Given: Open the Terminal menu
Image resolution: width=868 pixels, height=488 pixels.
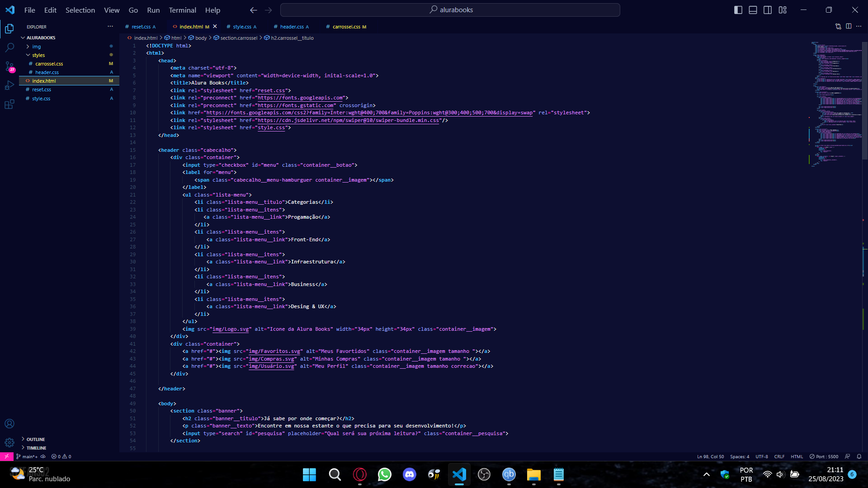Looking at the screenshot, I should coord(182,10).
